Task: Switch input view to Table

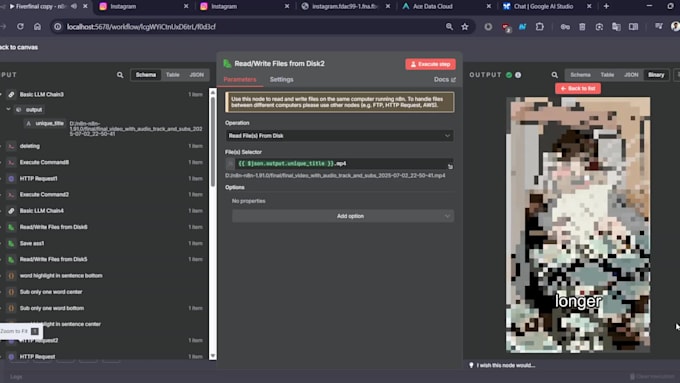Action: click(x=173, y=75)
